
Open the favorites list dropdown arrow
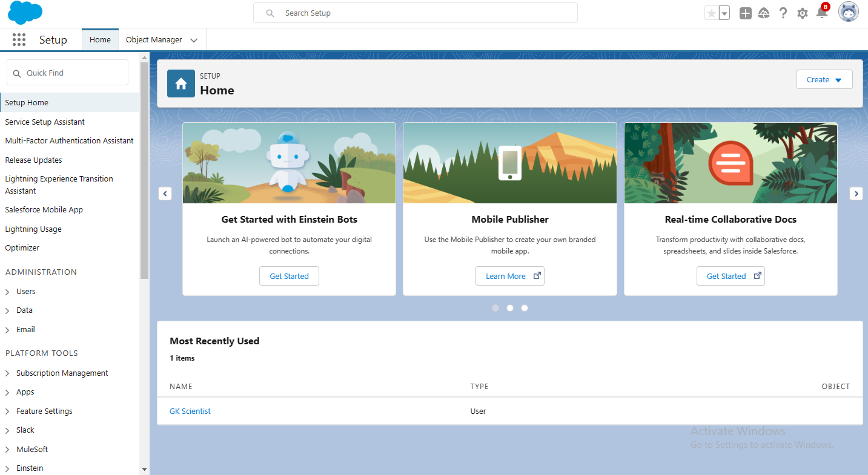724,13
